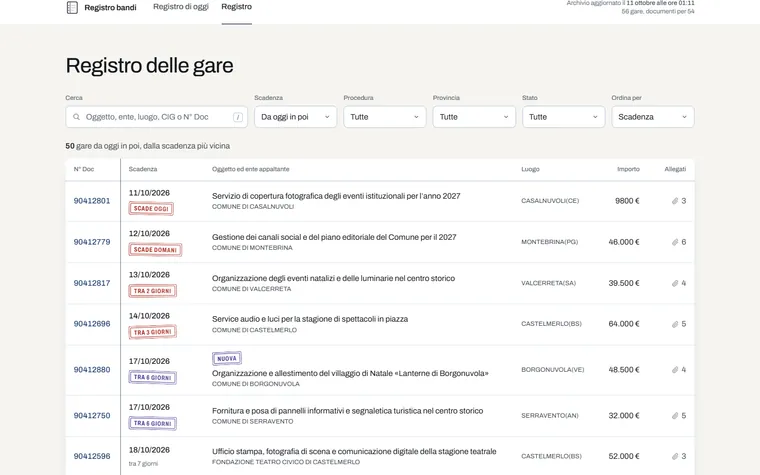Screen dimensions: 760x475
Task: Click the 9800 € amount
Action: tap(627, 201)
